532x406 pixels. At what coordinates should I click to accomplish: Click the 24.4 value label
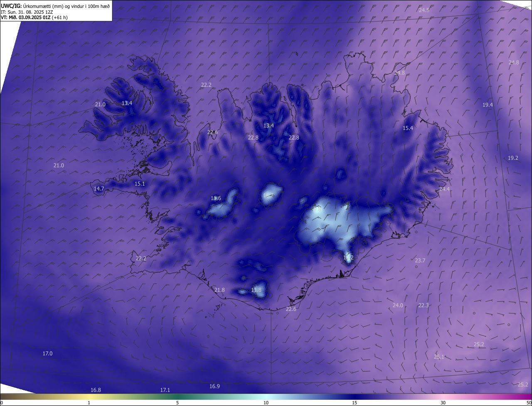pyautogui.click(x=444, y=189)
